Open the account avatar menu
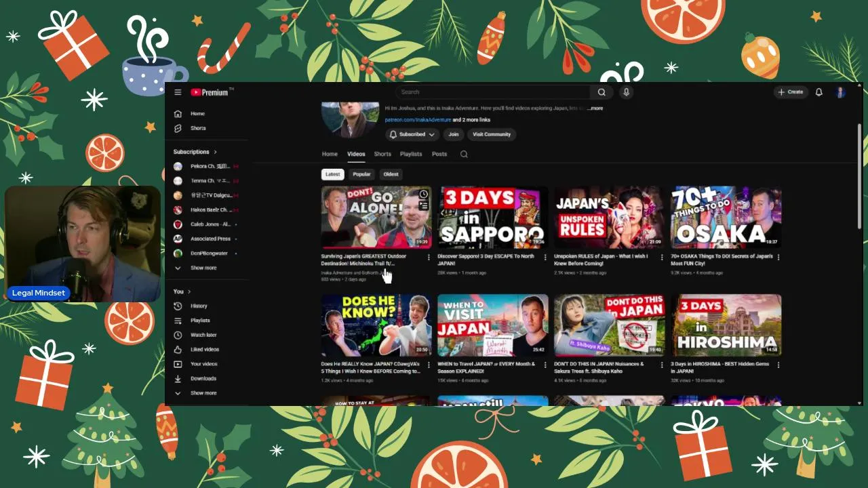Screen dimensions: 868x488 pos(840,92)
